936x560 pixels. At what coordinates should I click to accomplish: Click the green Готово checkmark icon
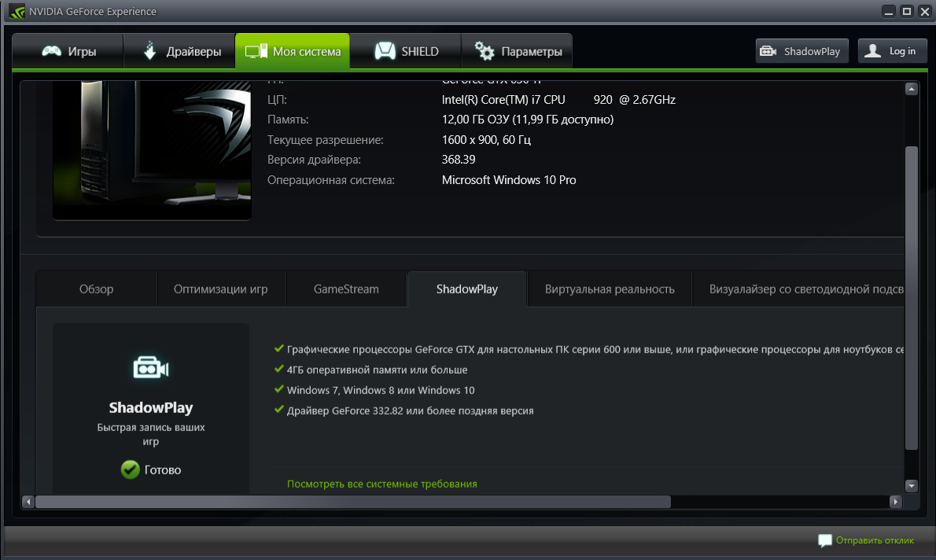pos(130,470)
